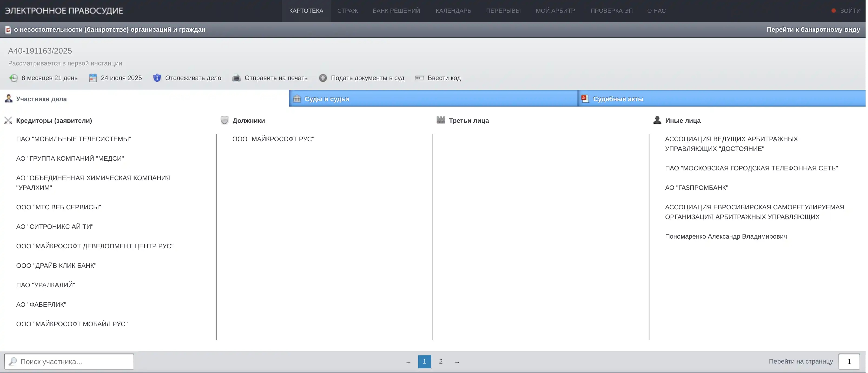Click the Перейти на страницу number field
The width and height of the screenshot is (868, 373).
tap(849, 362)
